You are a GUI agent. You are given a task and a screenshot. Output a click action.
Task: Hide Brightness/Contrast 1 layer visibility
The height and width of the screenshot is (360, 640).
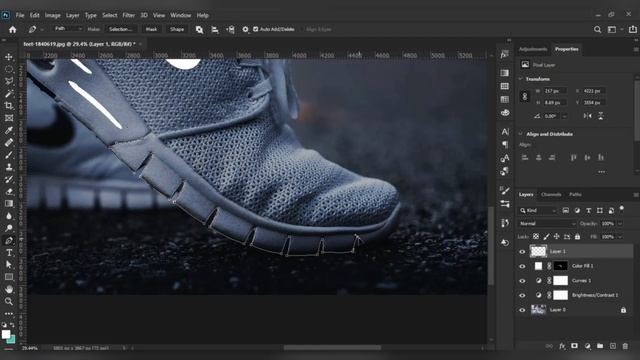pos(522,295)
